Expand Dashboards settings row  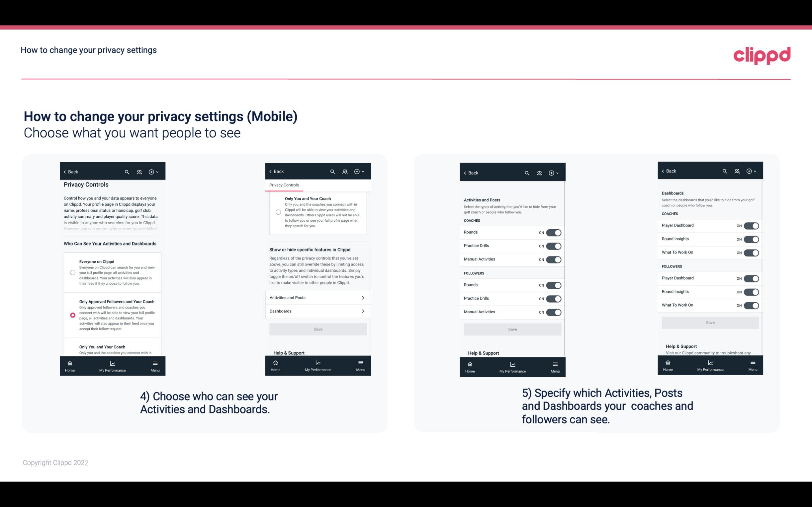point(317,311)
